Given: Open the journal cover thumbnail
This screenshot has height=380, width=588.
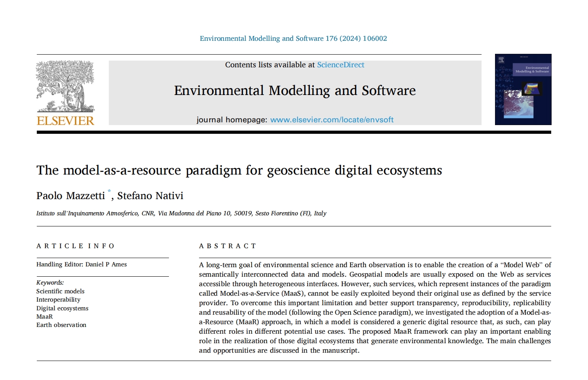Looking at the screenshot, I should pyautogui.click(x=523, y=89).
